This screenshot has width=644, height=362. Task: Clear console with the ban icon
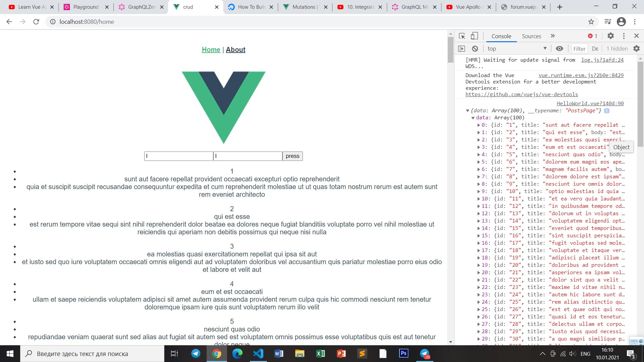475,49
